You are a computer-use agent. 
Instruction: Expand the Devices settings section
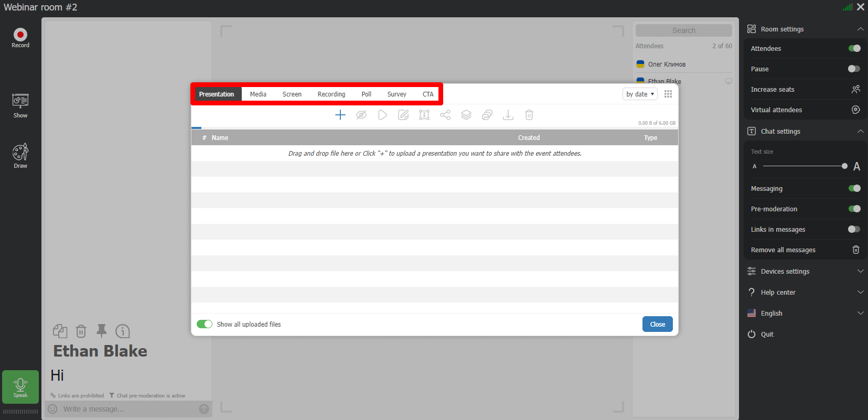805,271
